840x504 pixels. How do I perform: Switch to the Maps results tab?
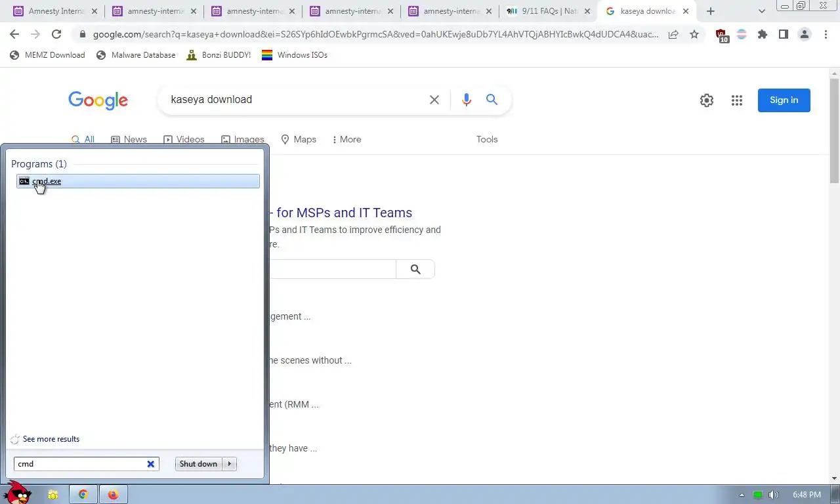pos(299,139)
